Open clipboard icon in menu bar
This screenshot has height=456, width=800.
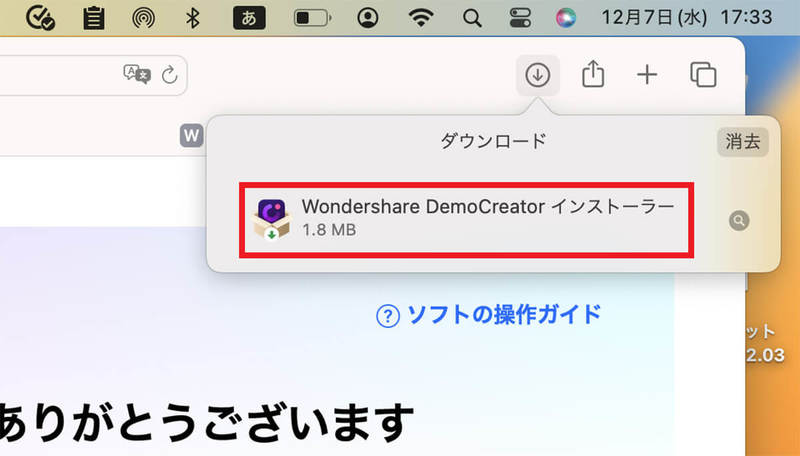pos(94,18)
